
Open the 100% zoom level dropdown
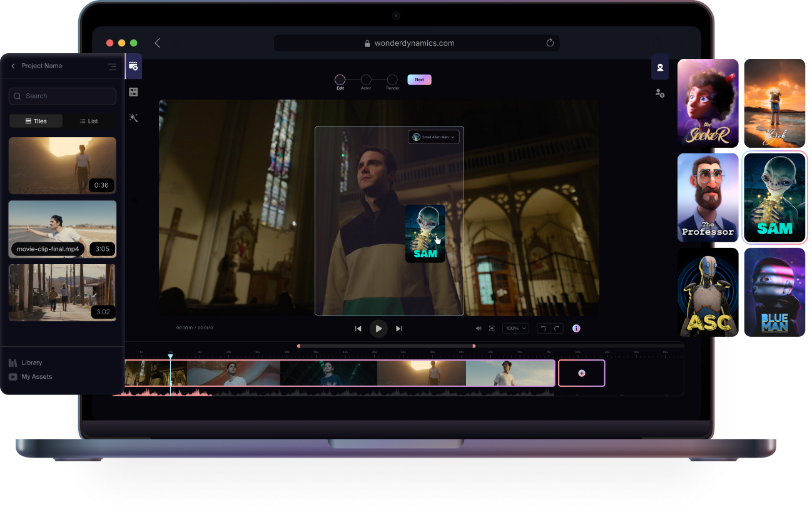[516, 328]
